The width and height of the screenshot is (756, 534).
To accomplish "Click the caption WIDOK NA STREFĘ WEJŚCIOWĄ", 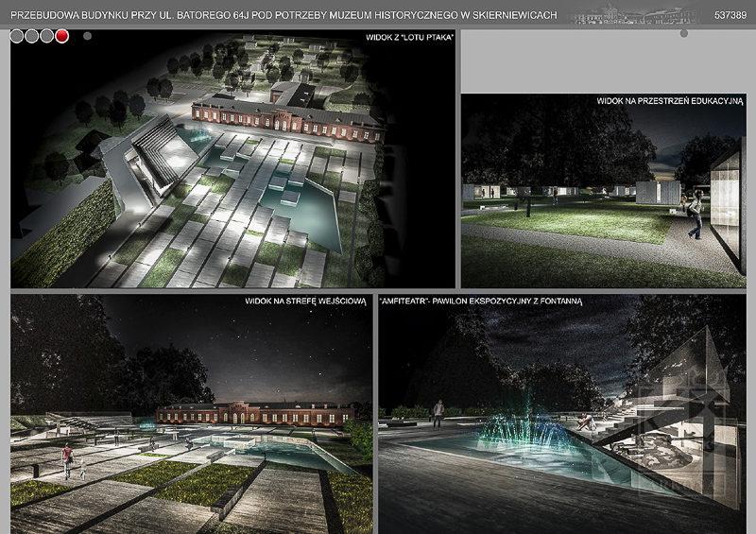I will (x=305, y=301).
